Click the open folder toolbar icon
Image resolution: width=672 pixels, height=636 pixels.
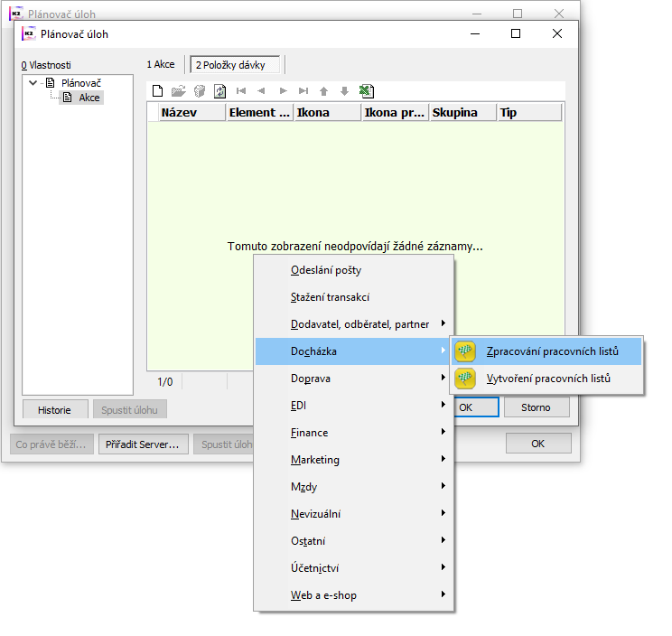pos(178,91)
